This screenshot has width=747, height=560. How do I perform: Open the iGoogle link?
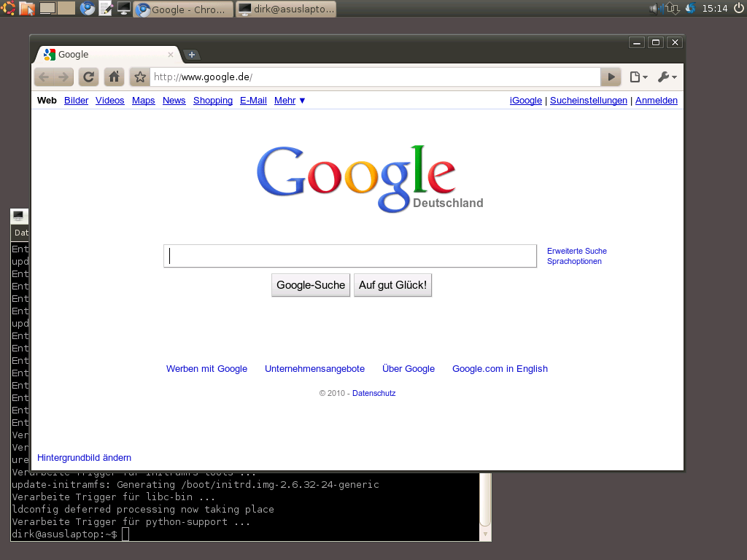tap(526, 101)
